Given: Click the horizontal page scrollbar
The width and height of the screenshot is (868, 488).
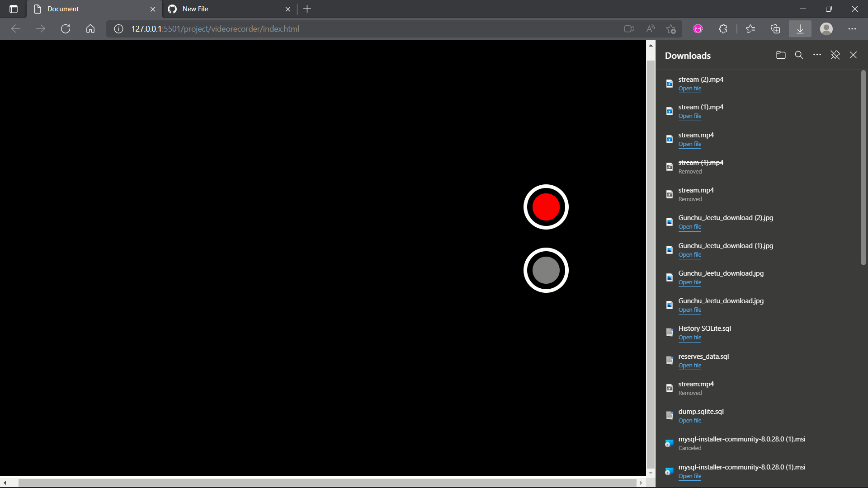Looking at the screenshot, I should (x=327, y=483).
